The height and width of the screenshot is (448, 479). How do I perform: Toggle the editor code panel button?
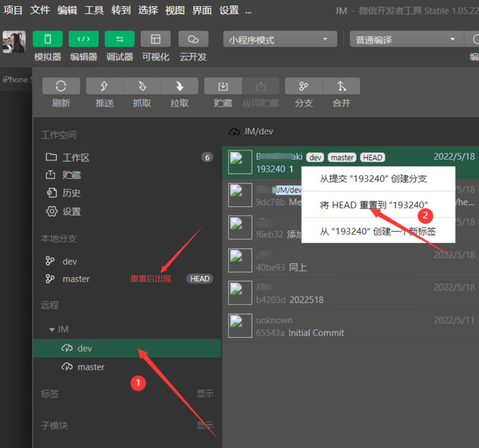coord(84,39)
